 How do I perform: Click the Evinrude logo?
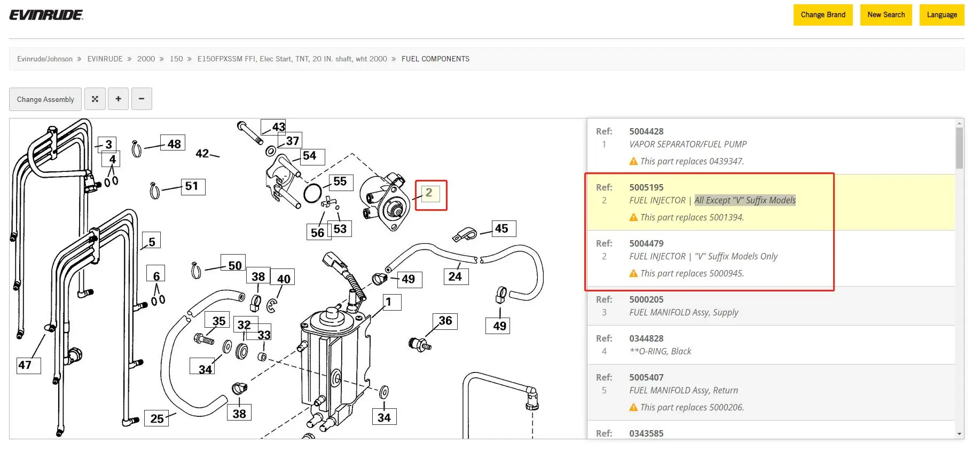click(46, 15)
